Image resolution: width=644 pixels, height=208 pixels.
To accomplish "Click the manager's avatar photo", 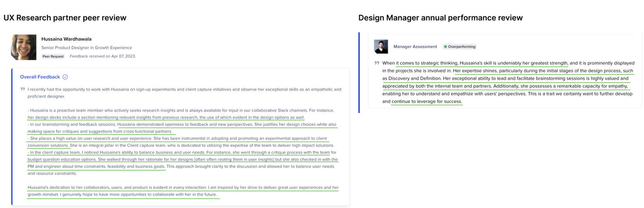I will coord(381,47).
